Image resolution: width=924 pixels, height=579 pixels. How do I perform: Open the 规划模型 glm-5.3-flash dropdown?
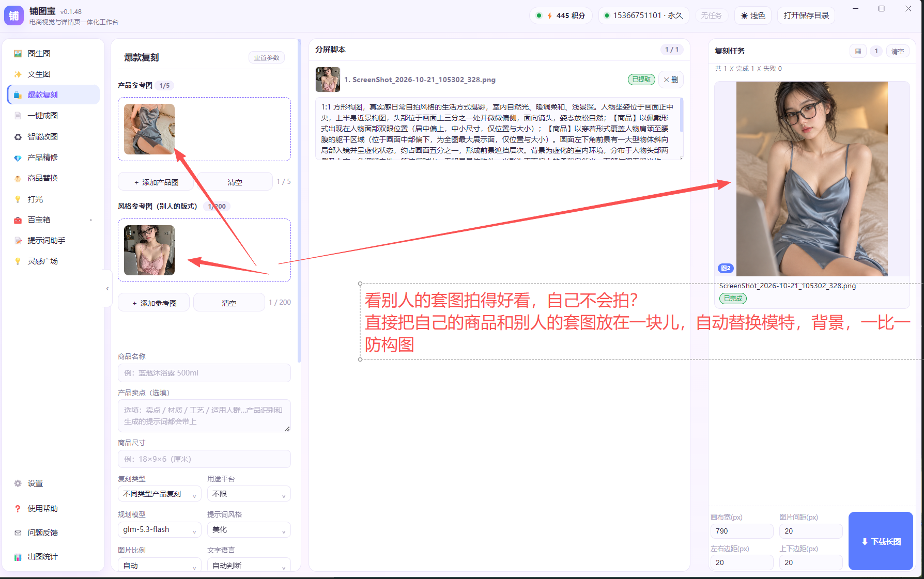click(160, 529)
